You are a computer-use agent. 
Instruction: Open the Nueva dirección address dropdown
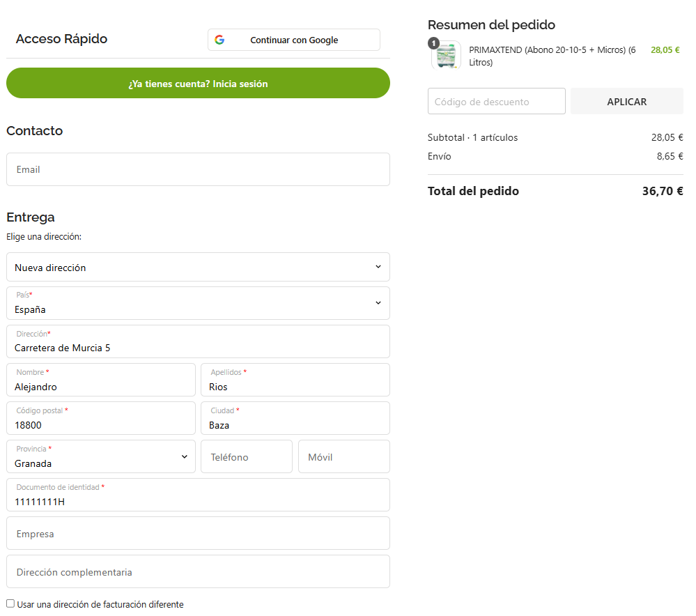tap(198, 267)
